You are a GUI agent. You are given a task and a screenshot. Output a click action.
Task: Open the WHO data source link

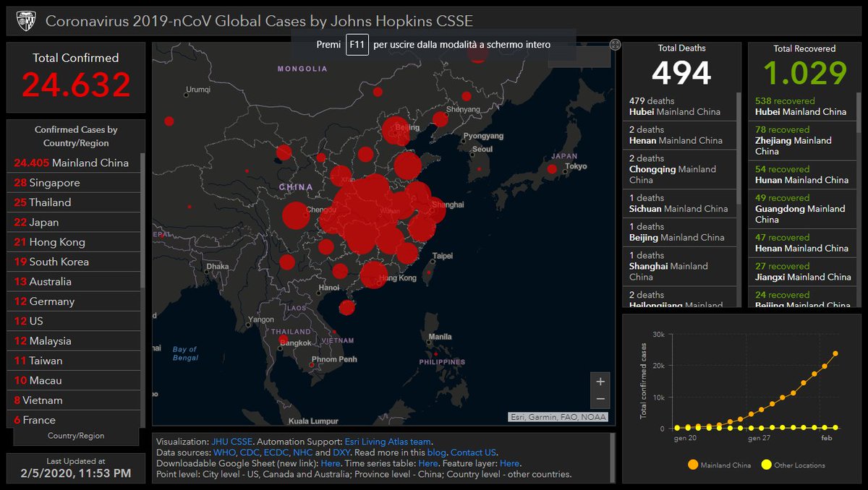(224, 452)
